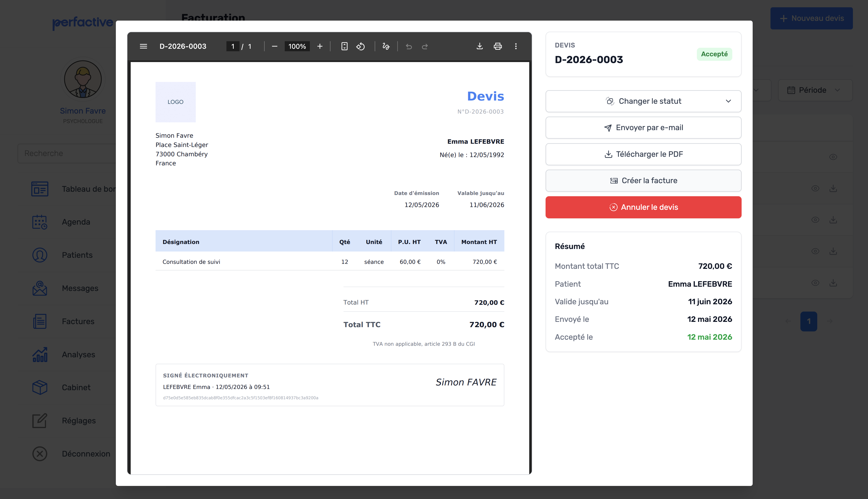Click the Agenda calendar icon
Image resolution: width=868 pixels, height=499 pixels.
(x=40, y=222)
